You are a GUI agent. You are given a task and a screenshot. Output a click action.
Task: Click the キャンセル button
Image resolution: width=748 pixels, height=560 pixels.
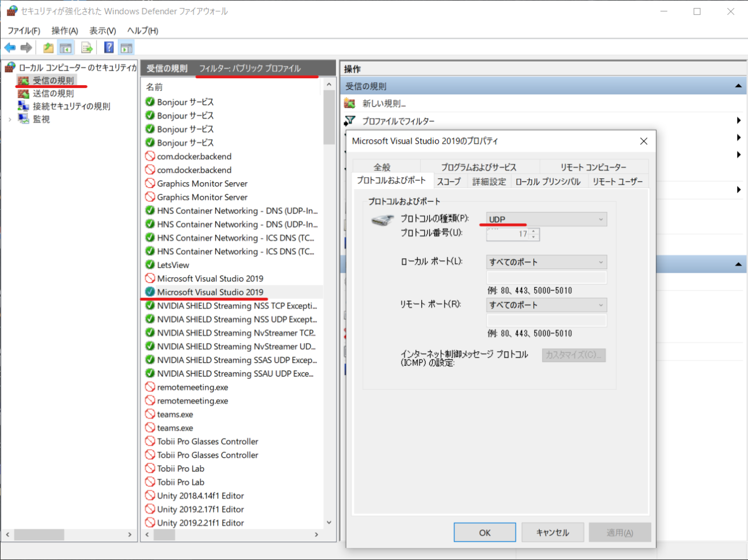pyautogui.click(x=552, y=532)
